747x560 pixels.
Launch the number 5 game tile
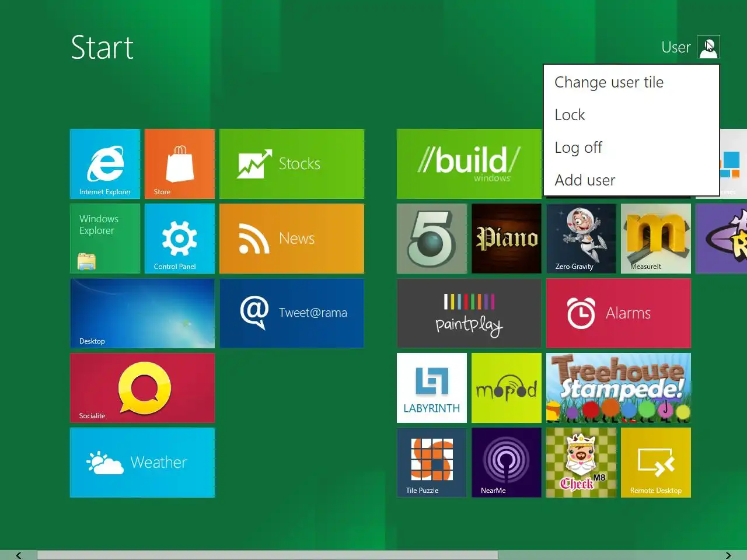tap(432, 239)
